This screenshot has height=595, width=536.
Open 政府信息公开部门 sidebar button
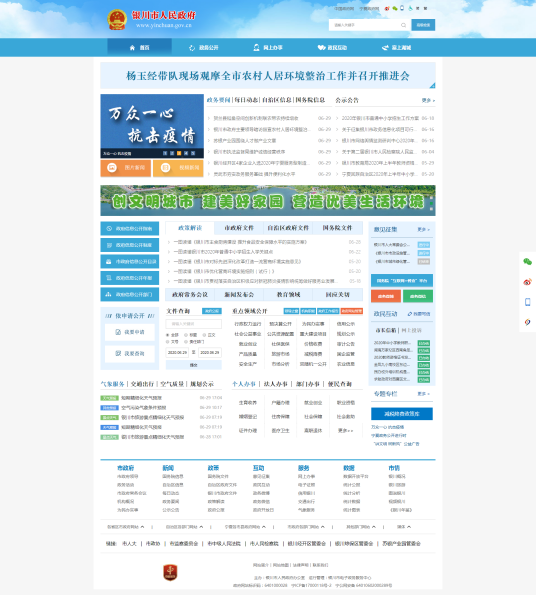tap(130, 294)
